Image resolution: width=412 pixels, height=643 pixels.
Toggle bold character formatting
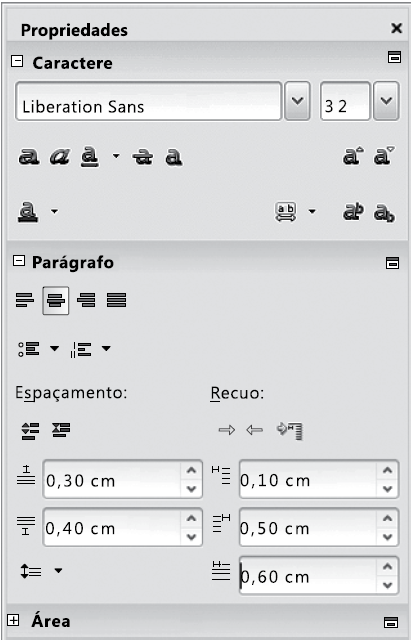pyautogui.click(x=29, y=157)
